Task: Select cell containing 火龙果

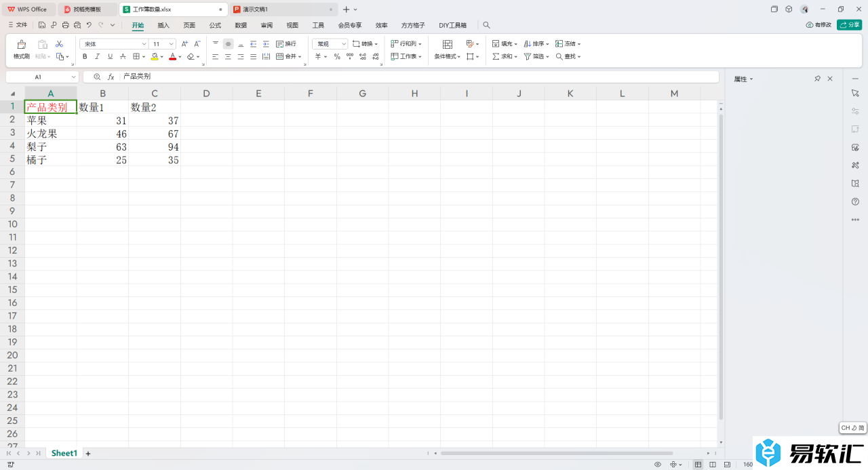Action: (50, 134)
